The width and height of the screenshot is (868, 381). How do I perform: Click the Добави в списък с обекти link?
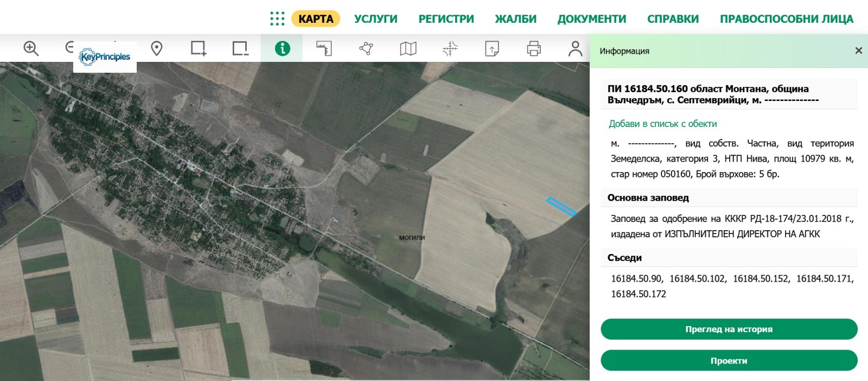[x=662, y=124]
